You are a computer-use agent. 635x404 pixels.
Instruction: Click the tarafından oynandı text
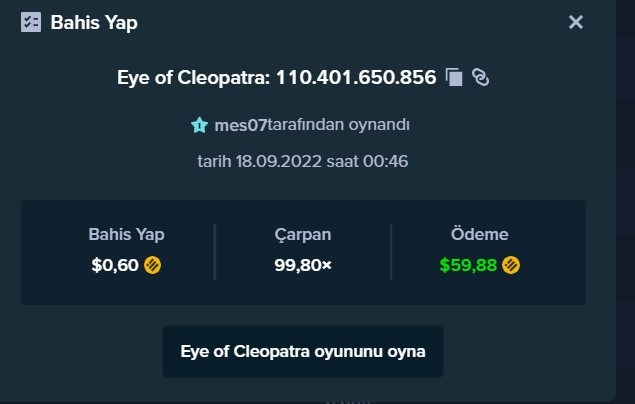point(339,125)
